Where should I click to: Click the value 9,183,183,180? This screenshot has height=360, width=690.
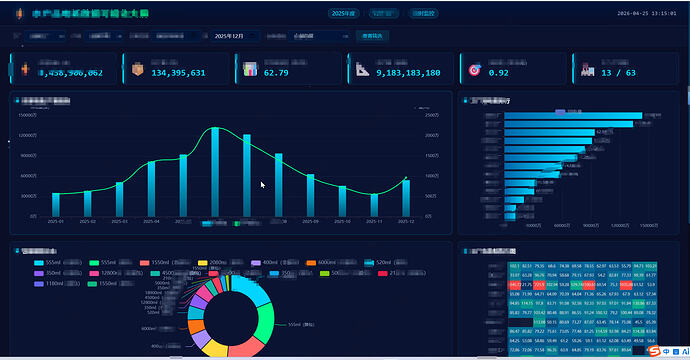pyautogui.click(x=408, y=73)
